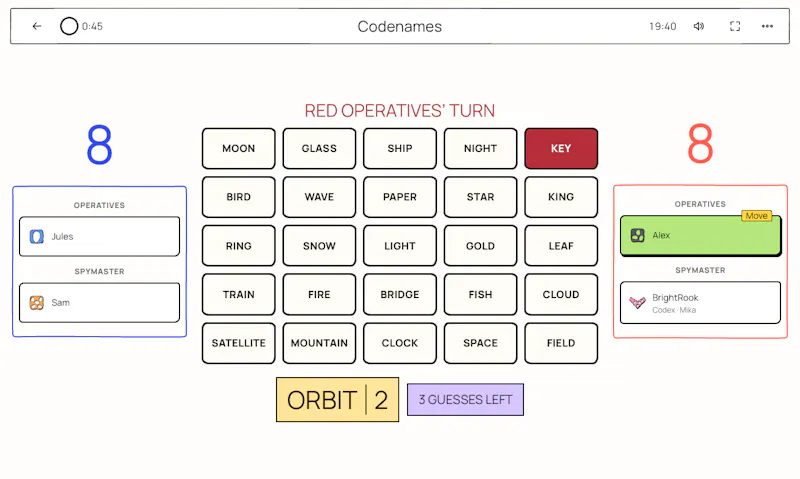Click the round timer icon showing 0:45

69,26
